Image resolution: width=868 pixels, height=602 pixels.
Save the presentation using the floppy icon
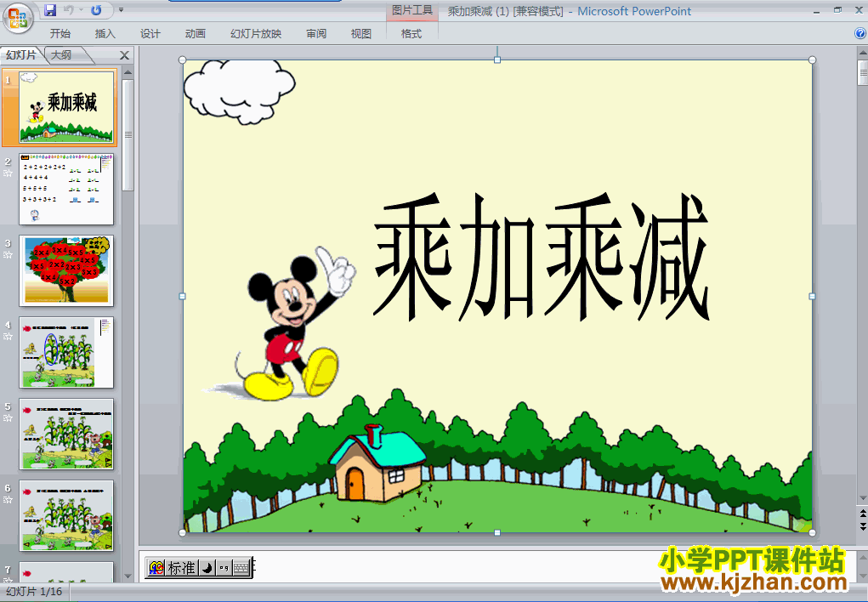point(50,10)
